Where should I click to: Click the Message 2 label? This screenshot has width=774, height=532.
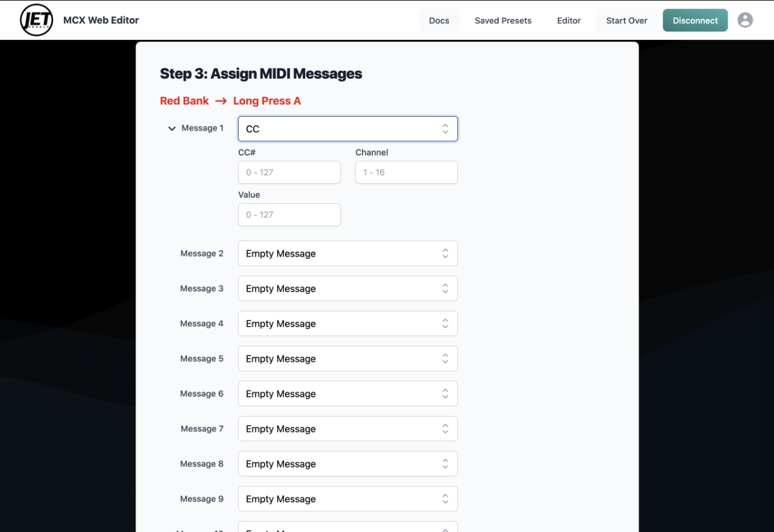click(202, 253)
